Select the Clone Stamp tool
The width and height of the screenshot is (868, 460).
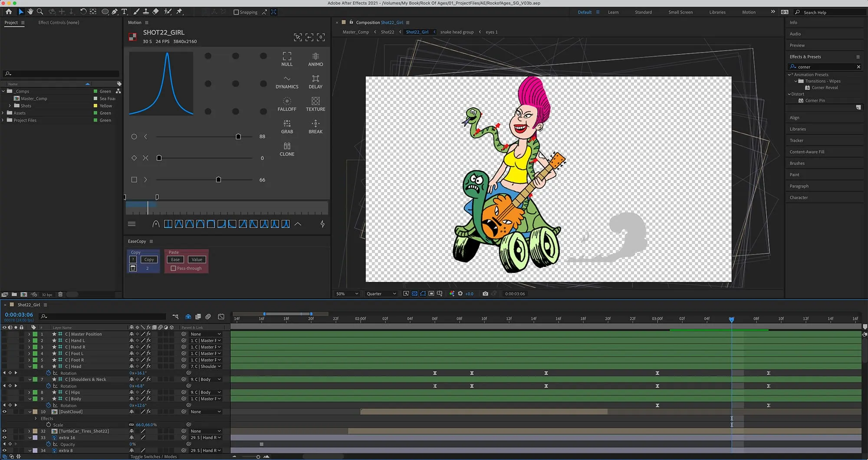coord(146,12)
